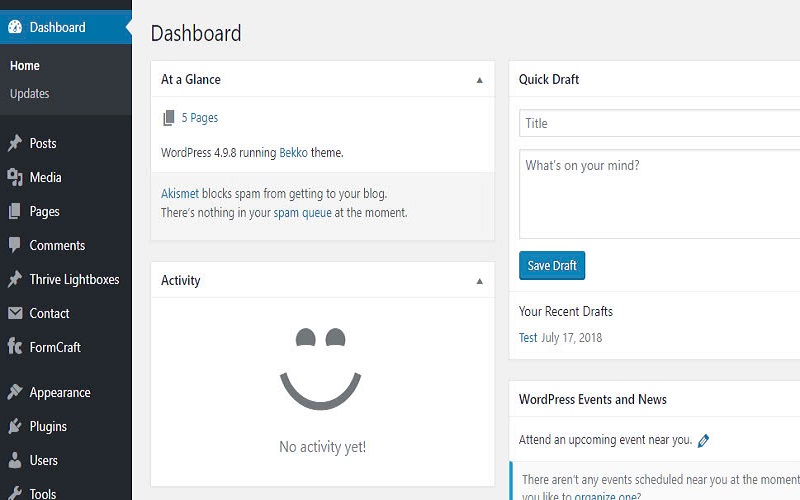Click the Dashboard gauge icon in sidebar
This screenshot has height=500, width=800.
[15, 27]
